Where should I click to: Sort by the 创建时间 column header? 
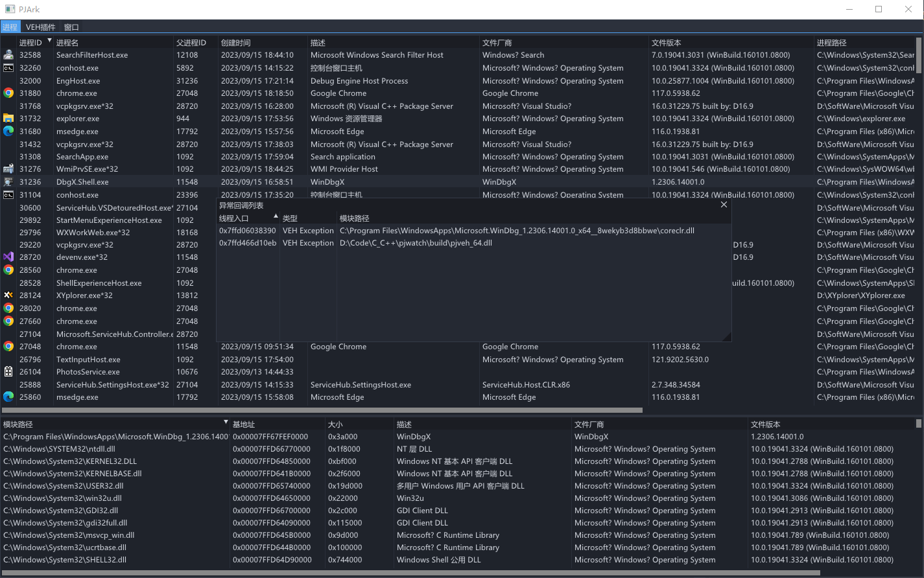pos(263,43)
